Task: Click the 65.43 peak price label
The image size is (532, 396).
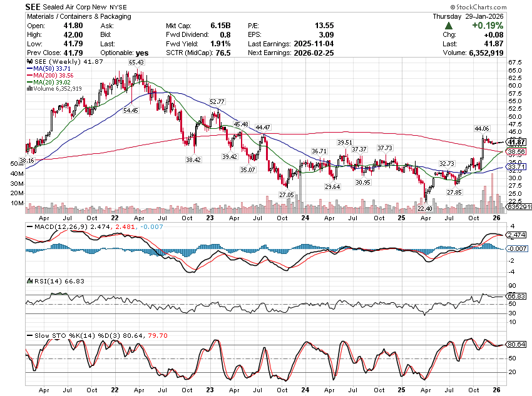Action: point(136,63)
